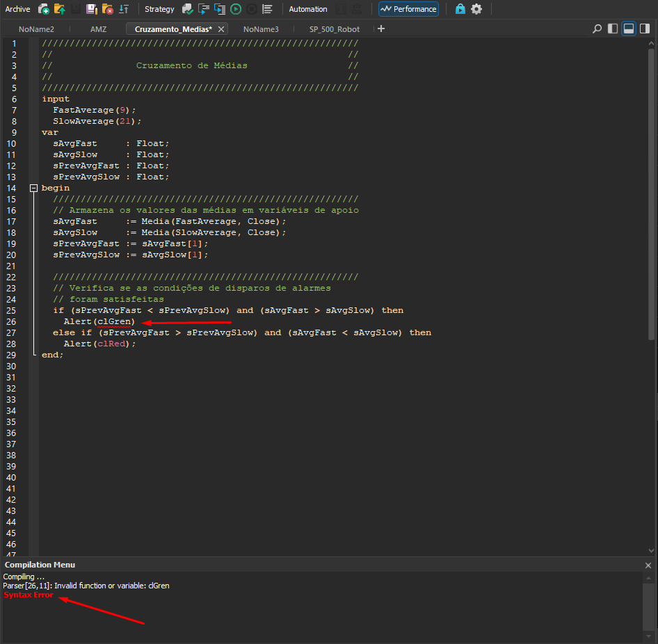This screenshot has width=658, height=644.
Task: Open editor settings gear icon
Action: [476, 9]
